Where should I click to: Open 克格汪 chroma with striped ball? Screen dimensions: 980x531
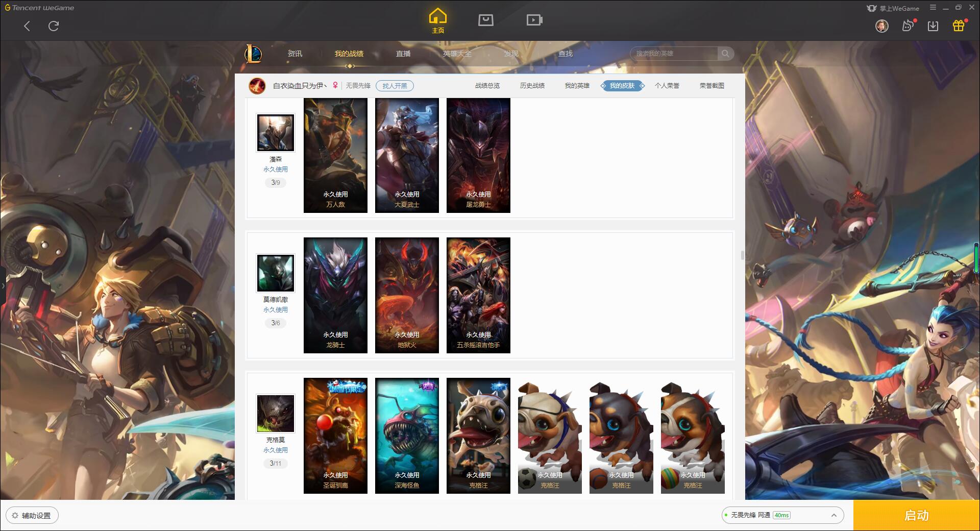(x=693, y=436)
